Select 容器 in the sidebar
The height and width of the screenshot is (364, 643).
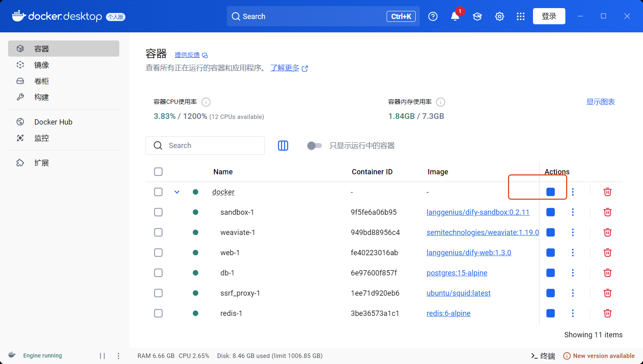pyautogui.click(x=63, y=49)
